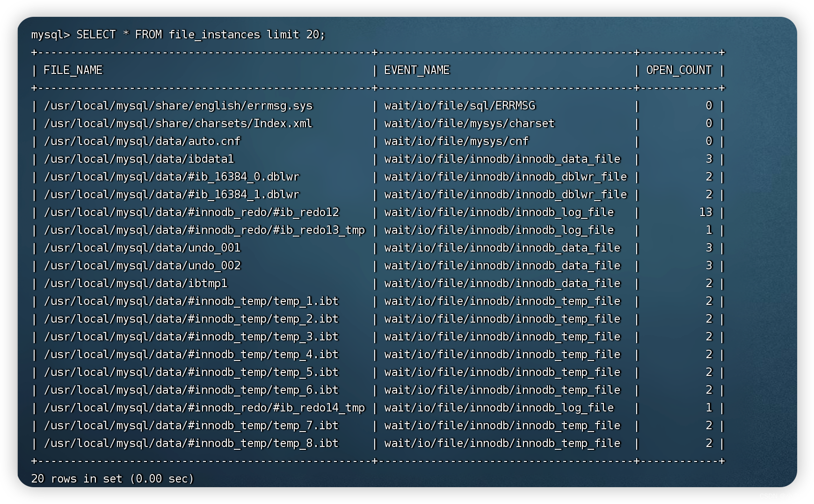Click the innodb_temp_file event for temp_4.ibt
The height and width of the screenshot is (504, 814).
tap(502, 354)
